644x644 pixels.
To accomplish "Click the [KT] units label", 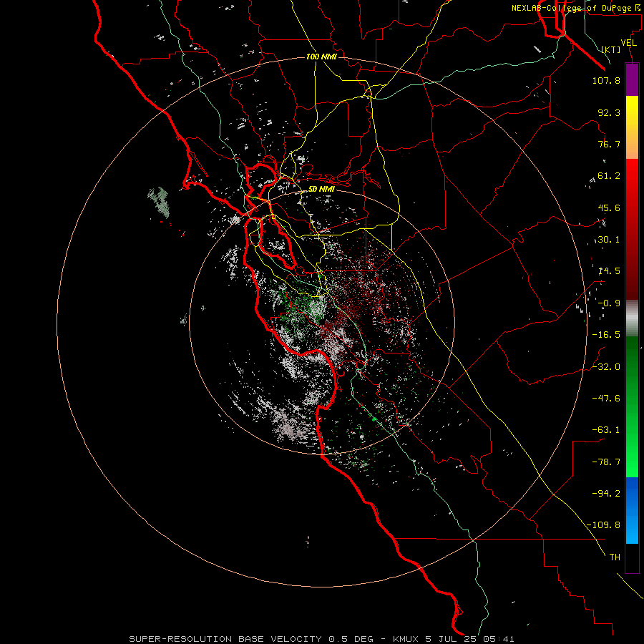I will click(x=611, y=49).
